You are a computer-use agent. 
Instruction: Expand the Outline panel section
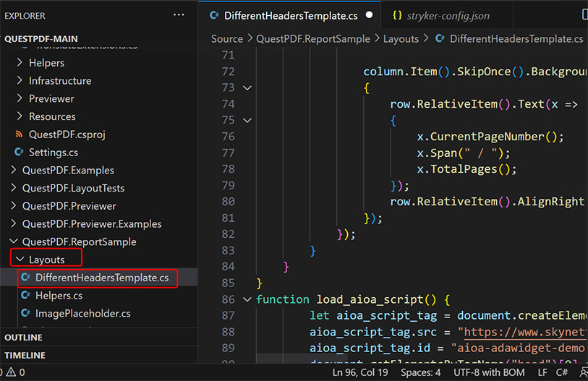pos(23,338)
